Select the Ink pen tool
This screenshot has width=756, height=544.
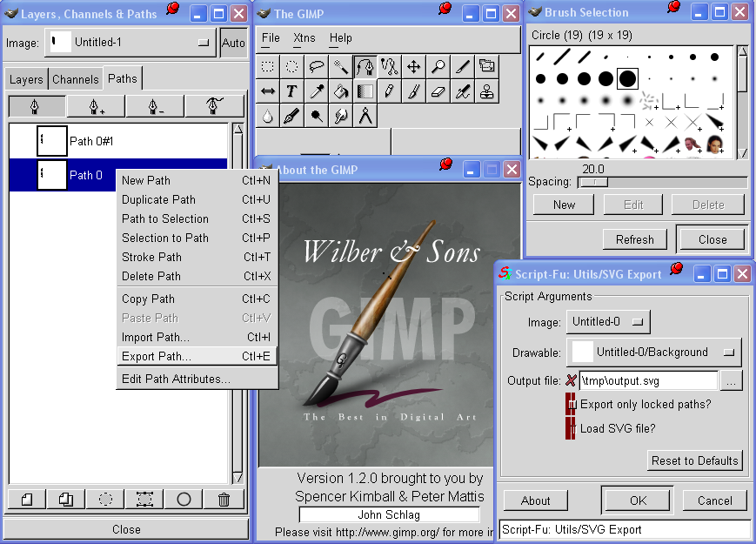coord(291,116)
